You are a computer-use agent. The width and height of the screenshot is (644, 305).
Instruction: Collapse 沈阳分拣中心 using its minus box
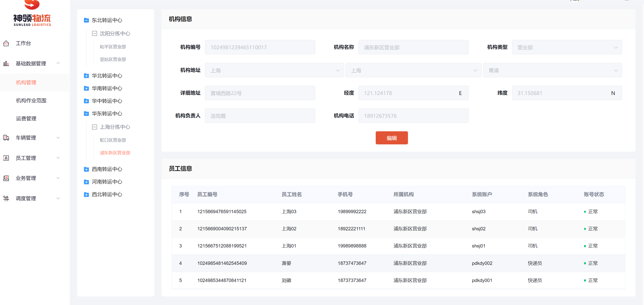pyautogui.click(x=95, y=33)
